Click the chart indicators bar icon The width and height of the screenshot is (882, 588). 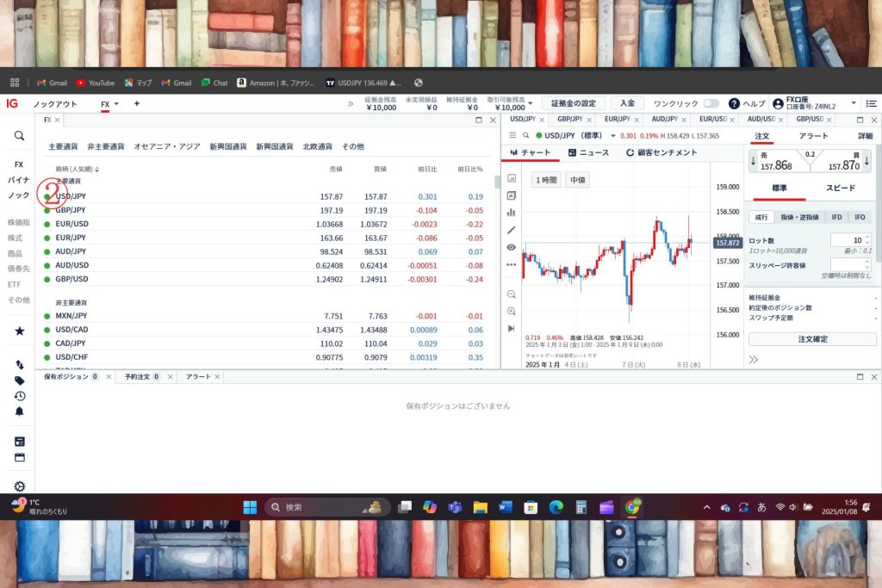(x=512, y=212)
